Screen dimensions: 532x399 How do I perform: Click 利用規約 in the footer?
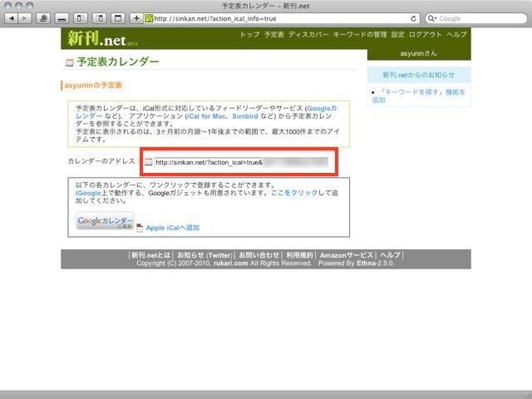tap(299, 255)
